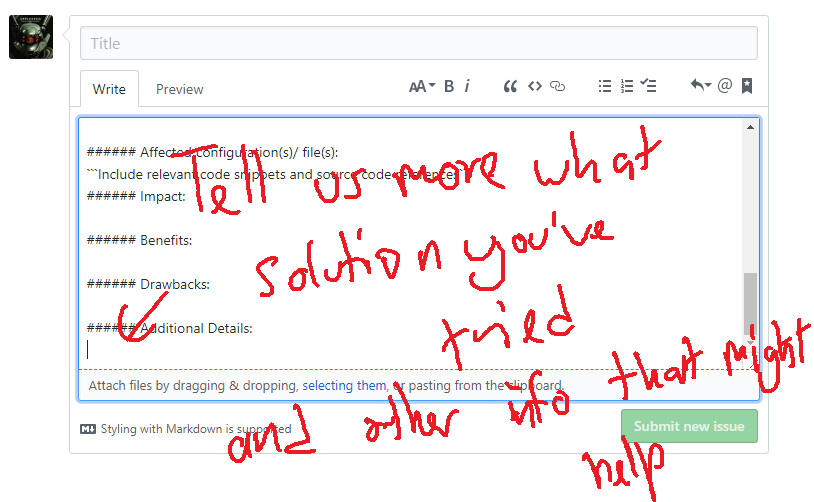Insert a numbered list
Screen dimensions: 814x502
click(x=627, y=86)
